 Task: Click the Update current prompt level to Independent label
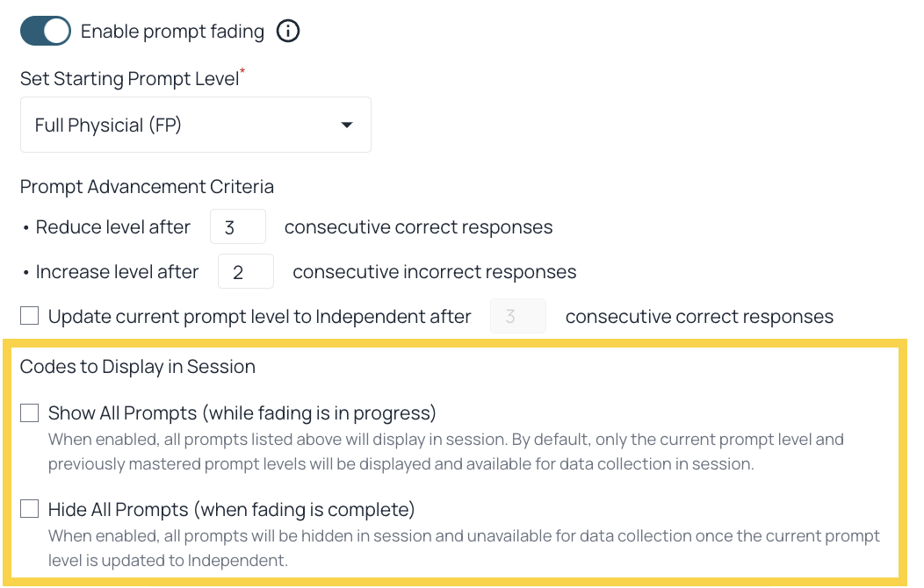coord(260,317)
